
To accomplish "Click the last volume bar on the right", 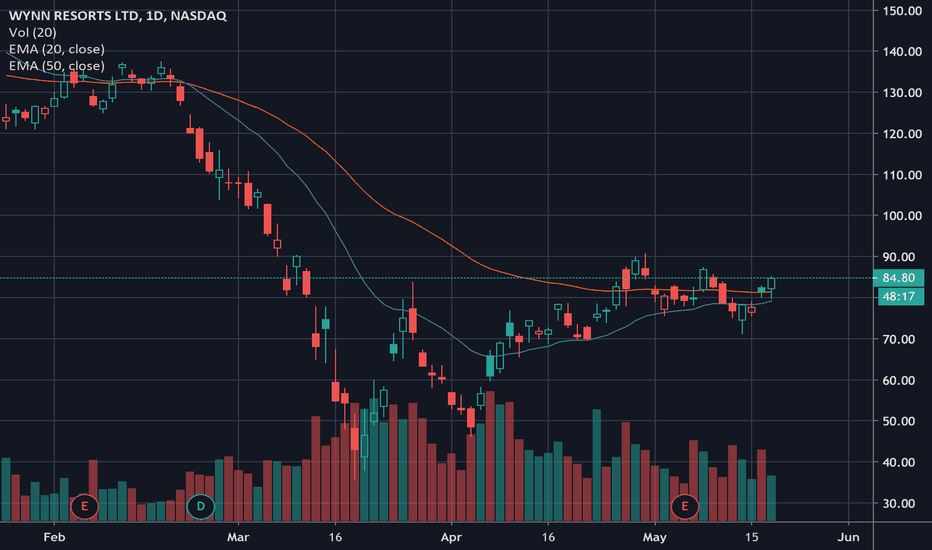I will coord(771,498).
